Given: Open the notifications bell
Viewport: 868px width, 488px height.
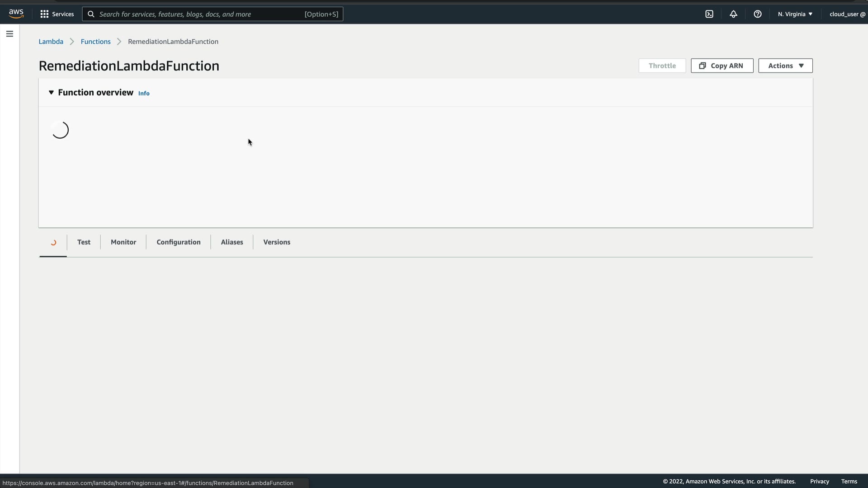Looking at the screenshot, I should coord(733,14).
